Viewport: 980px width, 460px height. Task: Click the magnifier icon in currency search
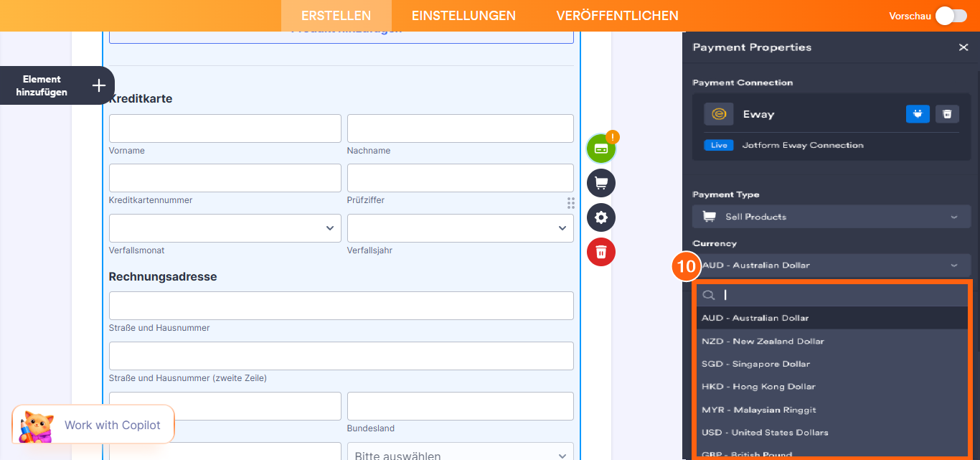point(709,294)
